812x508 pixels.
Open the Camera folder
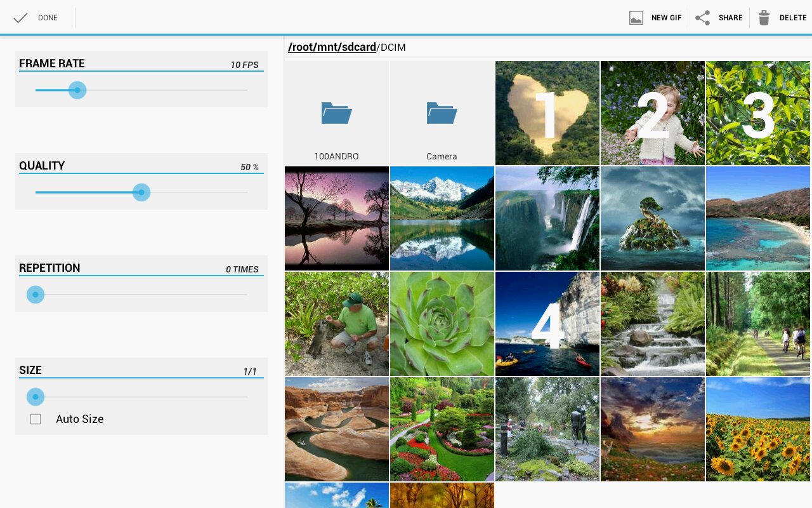pyautogui.click(x=442, y=113)
